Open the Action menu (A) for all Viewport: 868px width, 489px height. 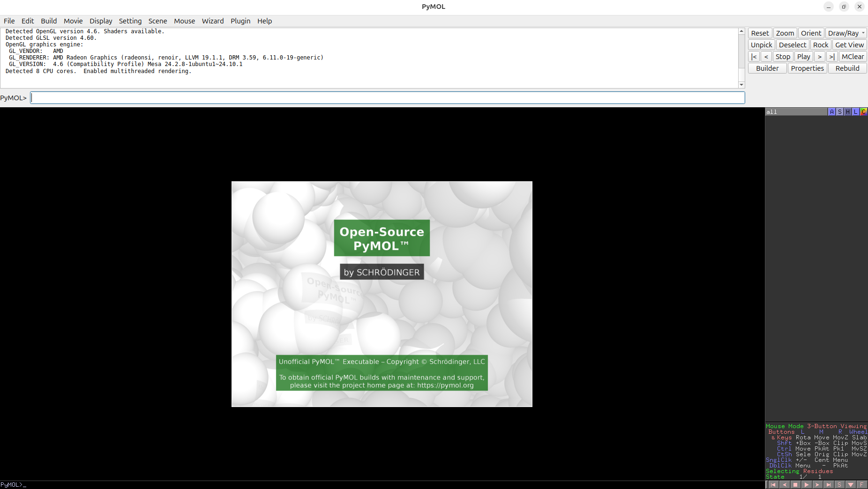point(832,111)
